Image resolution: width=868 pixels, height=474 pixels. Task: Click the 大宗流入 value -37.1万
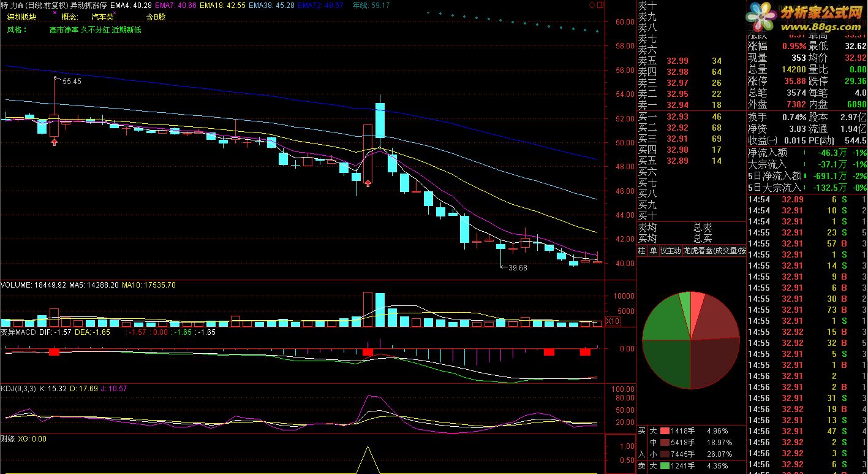(x=832, y=164)
